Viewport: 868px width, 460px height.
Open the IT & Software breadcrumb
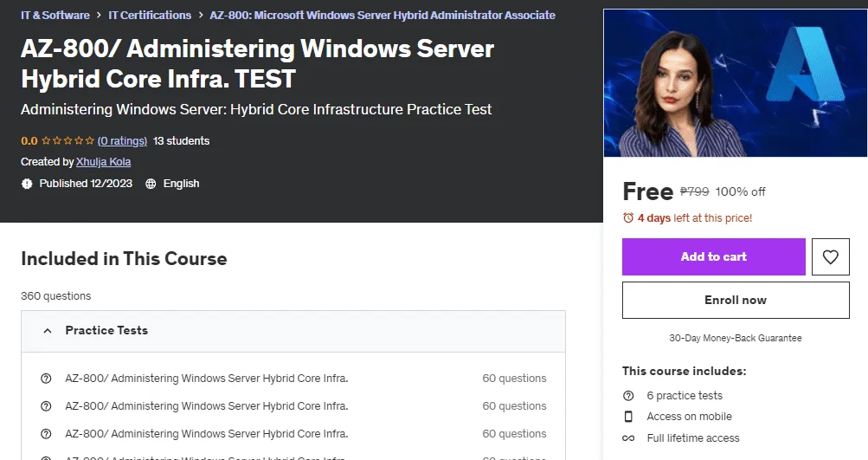click(x=55, y=15)
